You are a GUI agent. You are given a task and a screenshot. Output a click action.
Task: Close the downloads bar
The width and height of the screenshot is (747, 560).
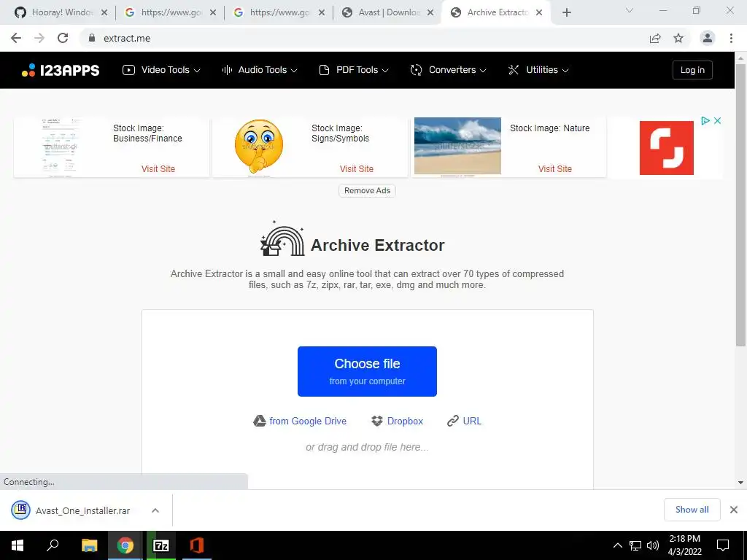(x=734, y=510)
